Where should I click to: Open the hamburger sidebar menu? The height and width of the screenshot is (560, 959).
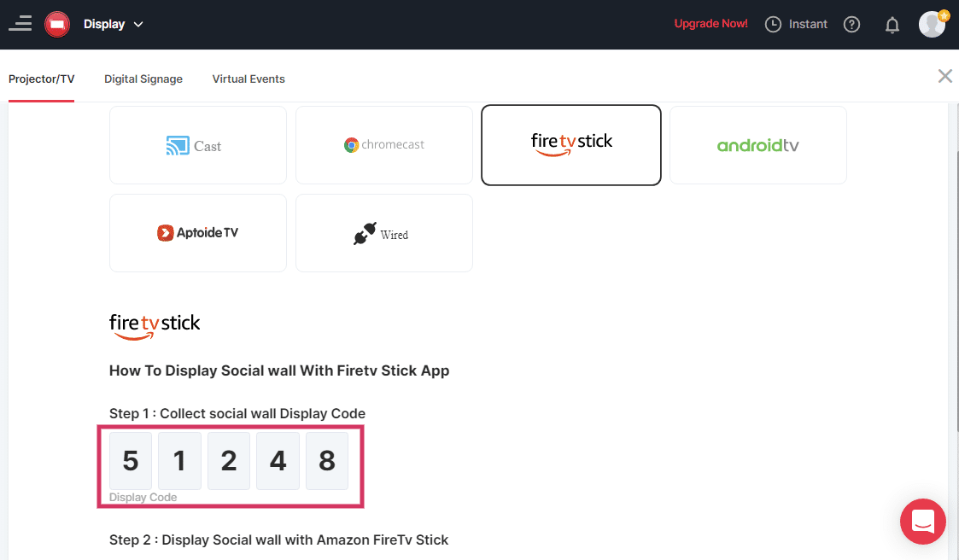(x=20, y=24)
